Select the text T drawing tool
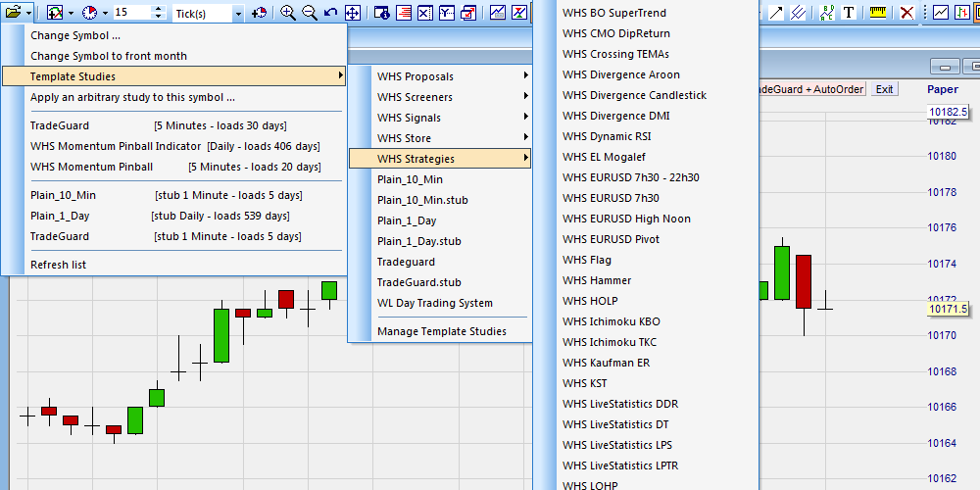Image resolution: width=980 pixels, height=490 pixels. (x=849, y=13)
